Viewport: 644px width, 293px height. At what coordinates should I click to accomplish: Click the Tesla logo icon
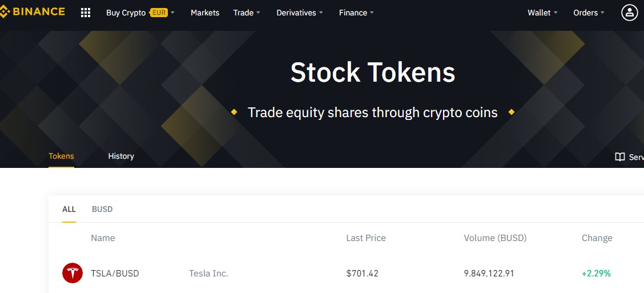pyautogui.click(x=73, y=273)
